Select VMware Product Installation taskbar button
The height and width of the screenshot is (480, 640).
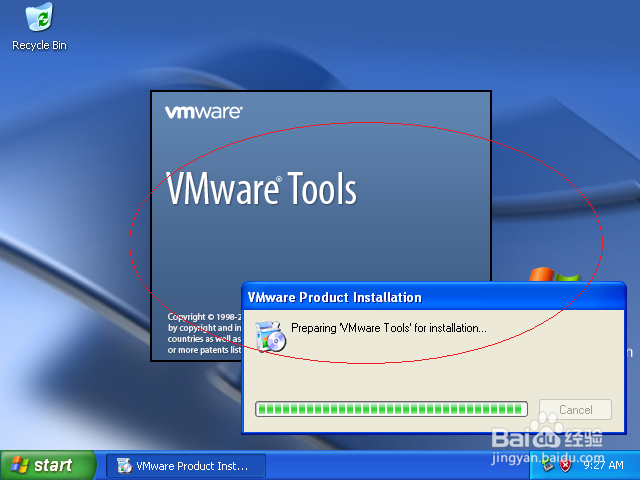(x=186, y=466)
